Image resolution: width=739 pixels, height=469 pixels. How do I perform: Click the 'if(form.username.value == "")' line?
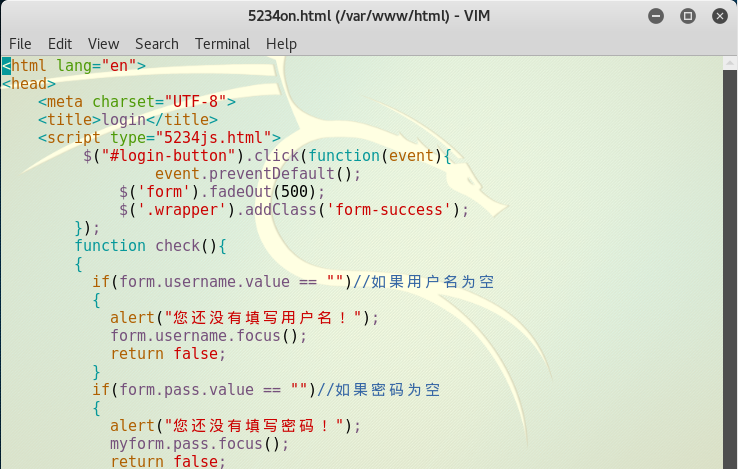[293, 281]
